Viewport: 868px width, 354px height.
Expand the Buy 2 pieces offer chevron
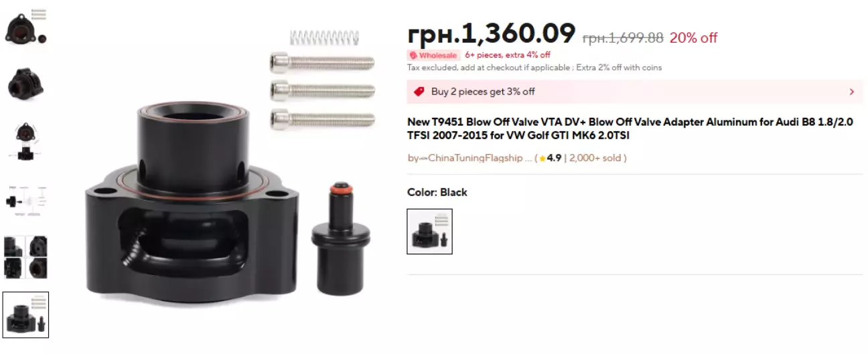[x=851, y=92]
